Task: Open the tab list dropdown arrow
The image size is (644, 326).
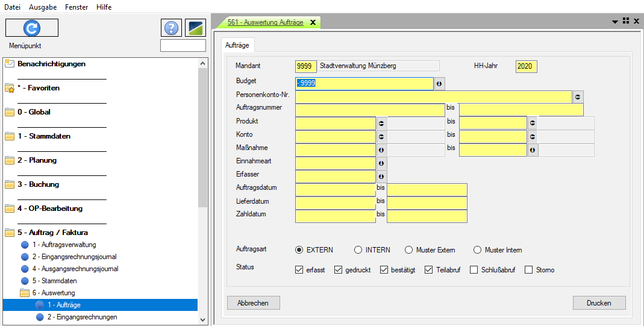Action: [615, 21]
